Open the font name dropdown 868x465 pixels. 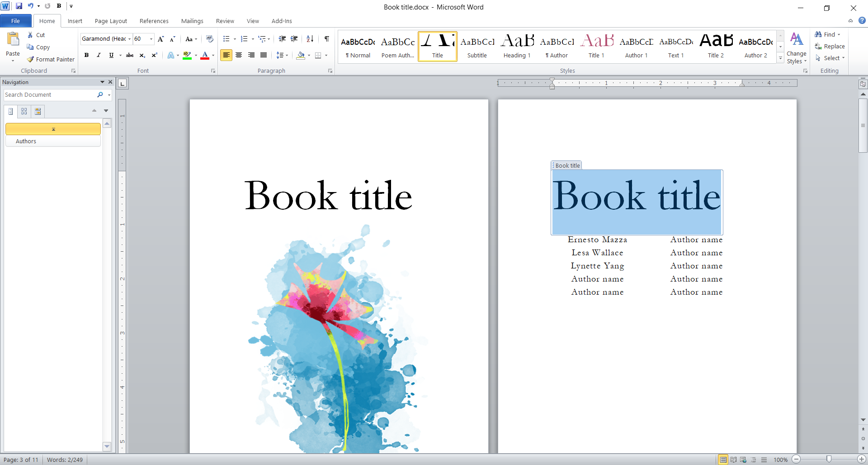pyautogui.click(x=129, y=39)
